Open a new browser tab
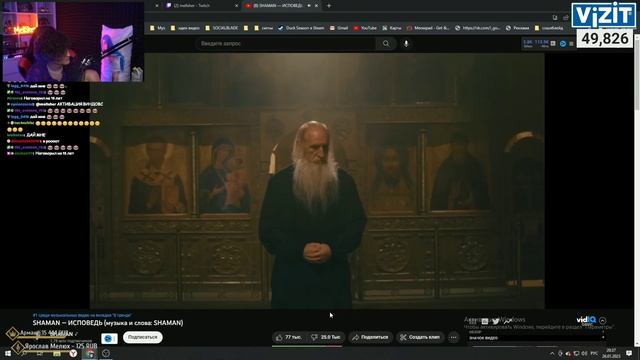This screenshot has height=360, width=640. 329,6
